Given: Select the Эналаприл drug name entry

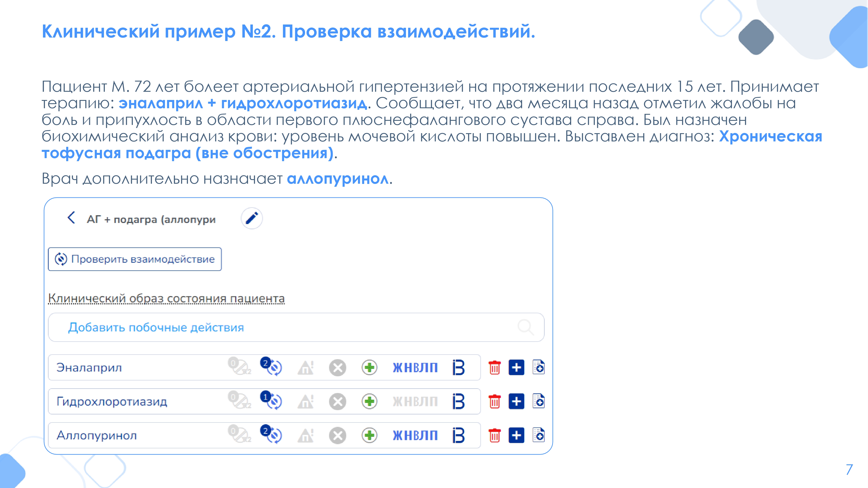Looking at the screenshot, I should [89, 367].
